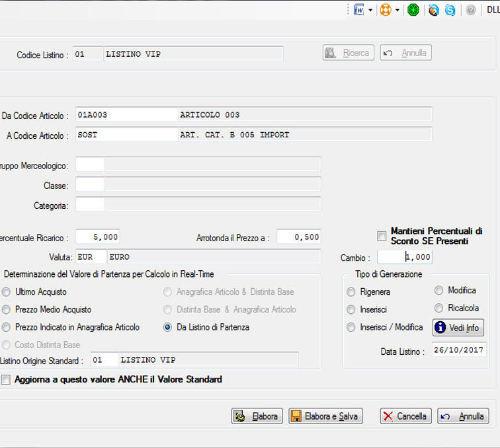Click the ART. CAT. B 005 IMPORT text
This screenshot has height=448, width=500.
[x=235, y=135]
